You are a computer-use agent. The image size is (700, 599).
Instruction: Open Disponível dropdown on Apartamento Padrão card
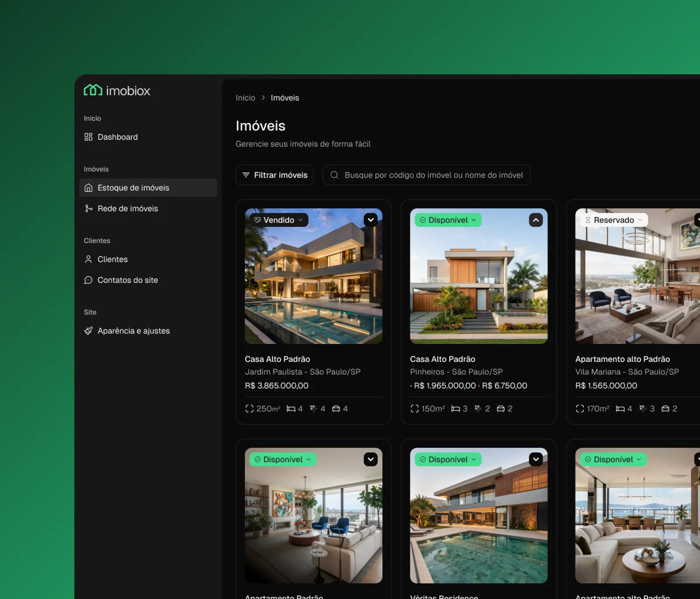[x=283, y=460]
